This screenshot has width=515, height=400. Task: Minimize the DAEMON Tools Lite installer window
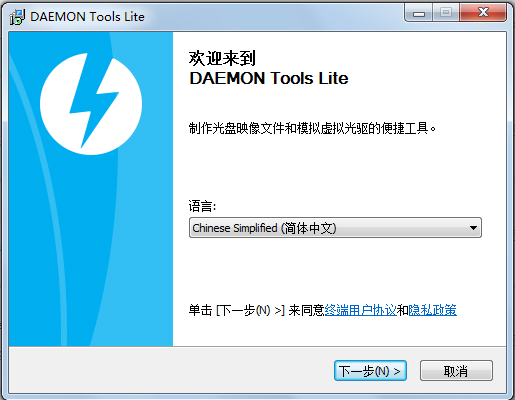419,13
